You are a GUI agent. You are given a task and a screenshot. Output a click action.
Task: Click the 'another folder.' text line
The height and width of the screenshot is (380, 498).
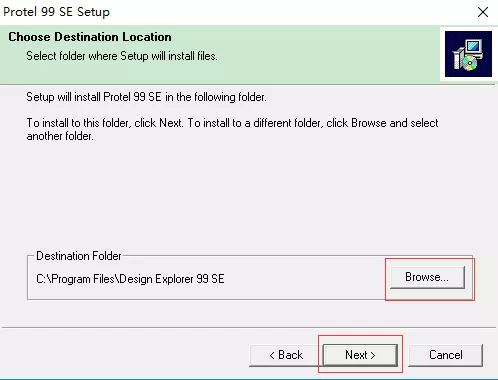click(60, 136)
